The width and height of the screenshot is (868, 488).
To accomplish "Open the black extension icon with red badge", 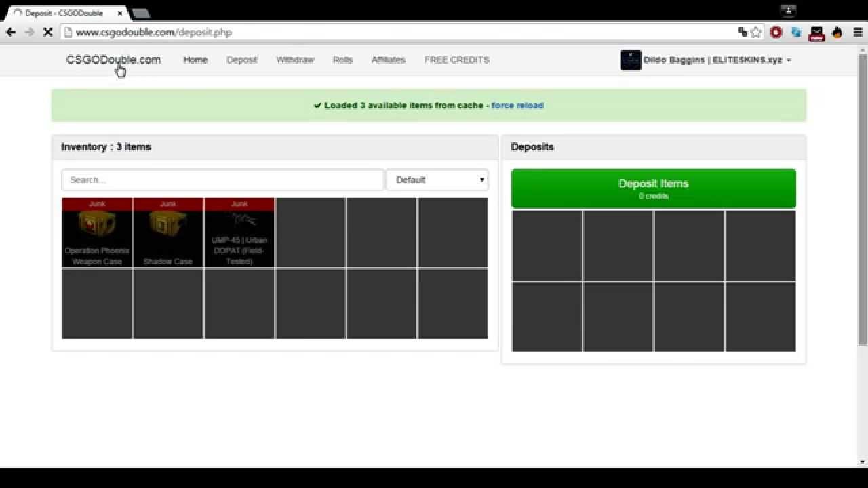I will [x=816, y=33].
